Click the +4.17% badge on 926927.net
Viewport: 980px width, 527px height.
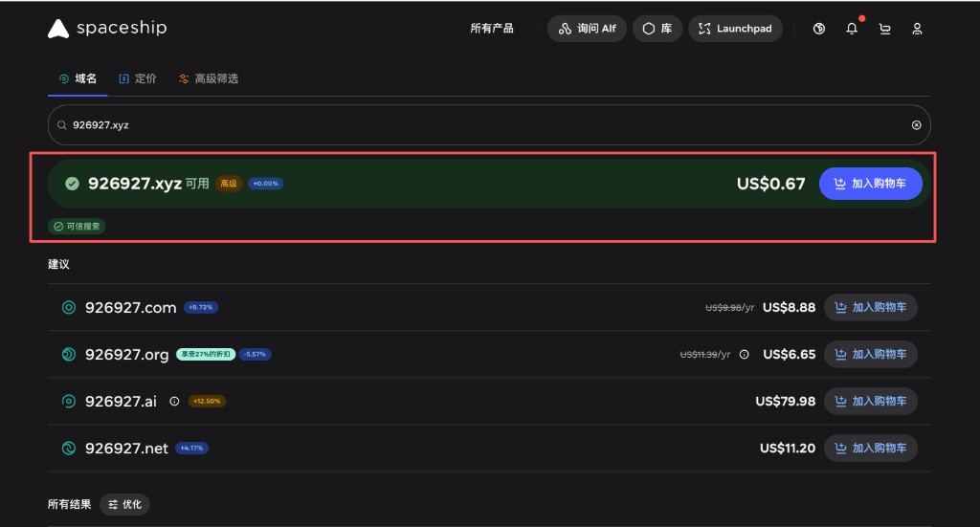191,448
